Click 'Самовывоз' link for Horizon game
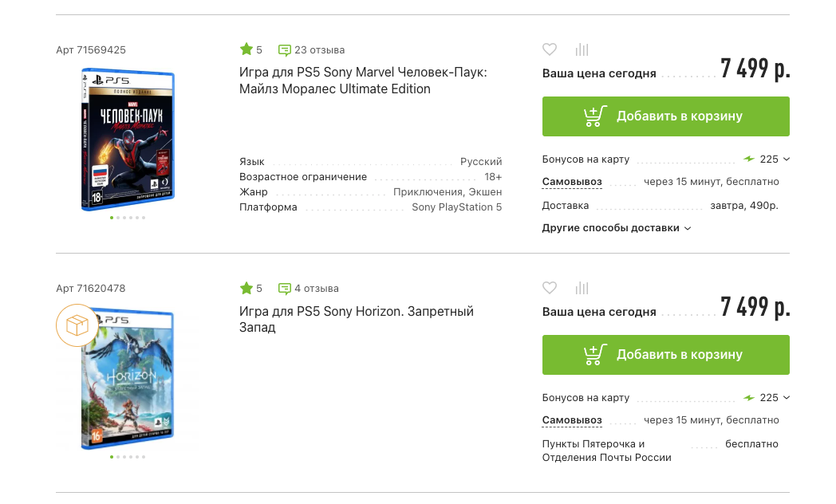Image resolution: width=836 pixels, height=504 pixels. point(571,420)
